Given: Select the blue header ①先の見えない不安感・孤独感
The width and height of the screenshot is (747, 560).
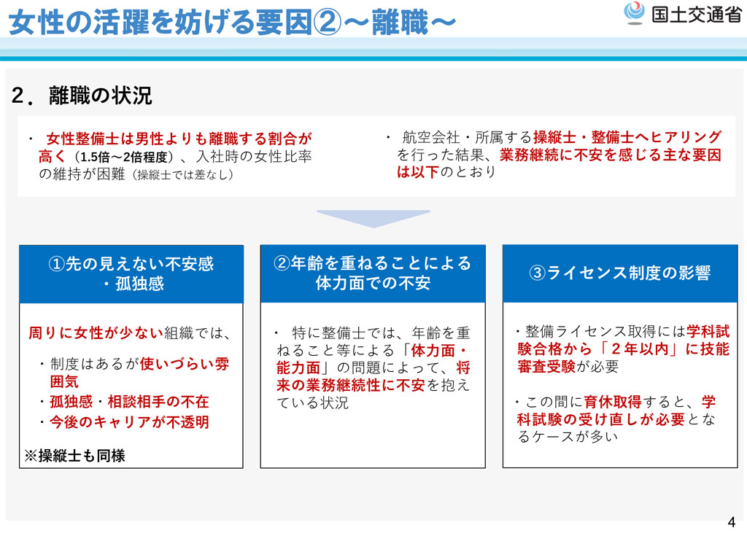Looking at the screenshot, I should [131, 273].
